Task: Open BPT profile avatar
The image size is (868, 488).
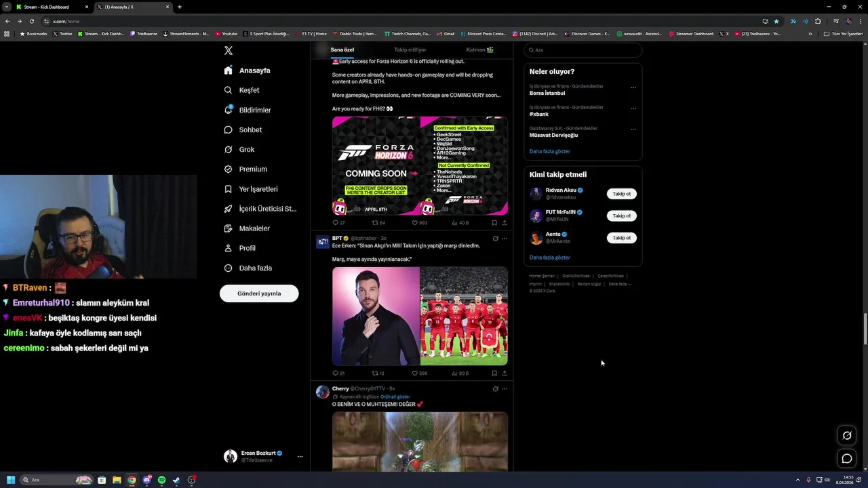Action: [x=323, y=242]
